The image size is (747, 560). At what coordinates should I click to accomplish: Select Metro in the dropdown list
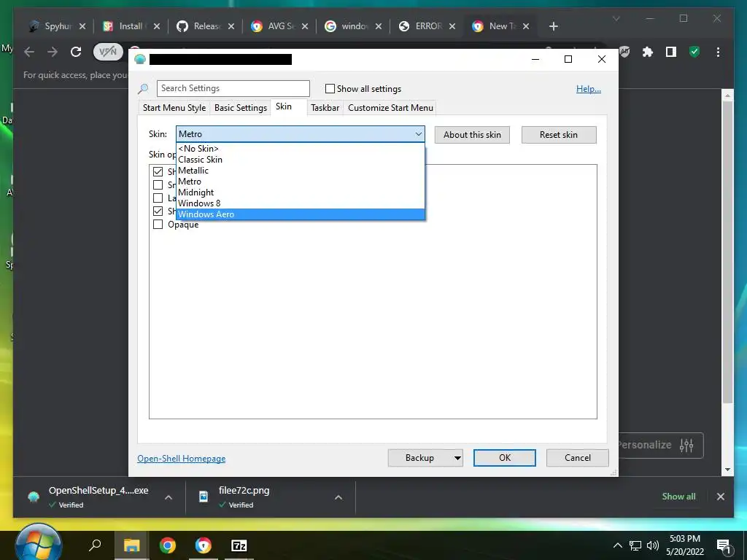pyautogui.click(x=300, y=182)
